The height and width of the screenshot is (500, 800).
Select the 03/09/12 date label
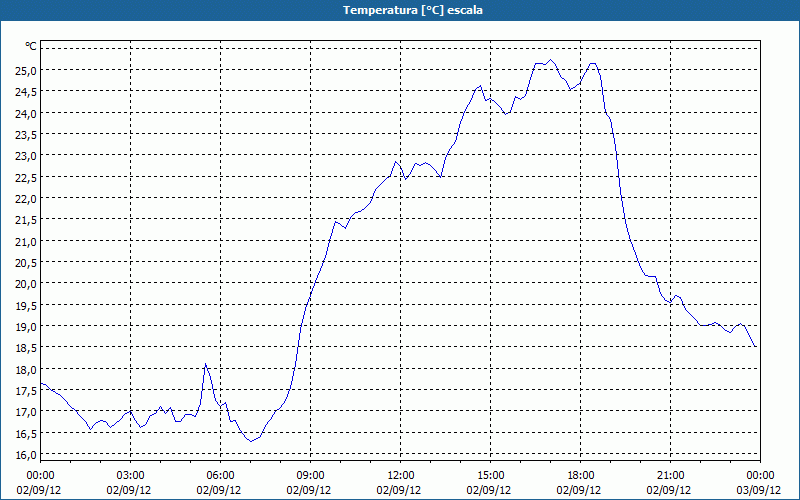[x=759, y=490]
